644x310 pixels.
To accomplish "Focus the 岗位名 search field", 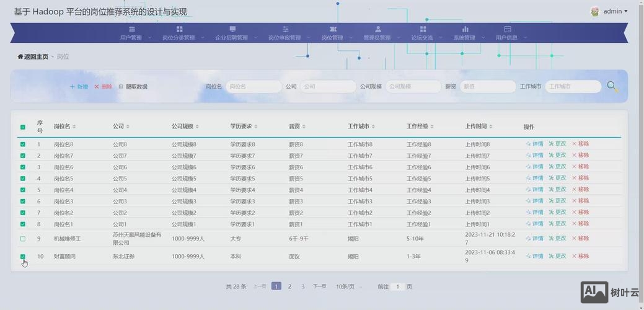I will 254,87.
